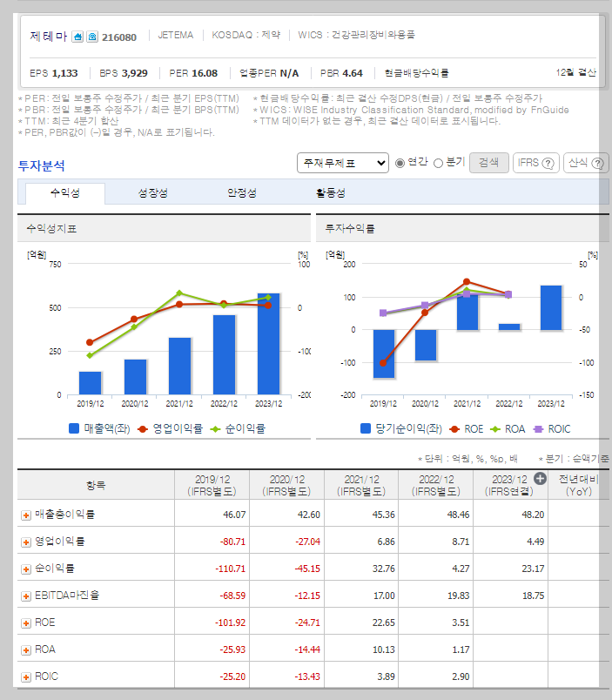The height and width of the screenshot is (700, 612).
Task: Click the 현금배당수익률 label
Action: pos(416,73)
